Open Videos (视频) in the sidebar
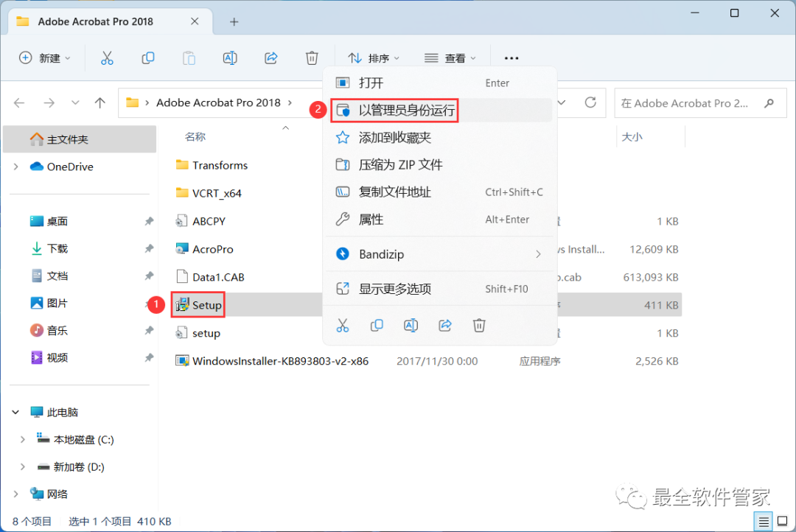This screenshot has height=532, width=796. click(x=57, y=358)
